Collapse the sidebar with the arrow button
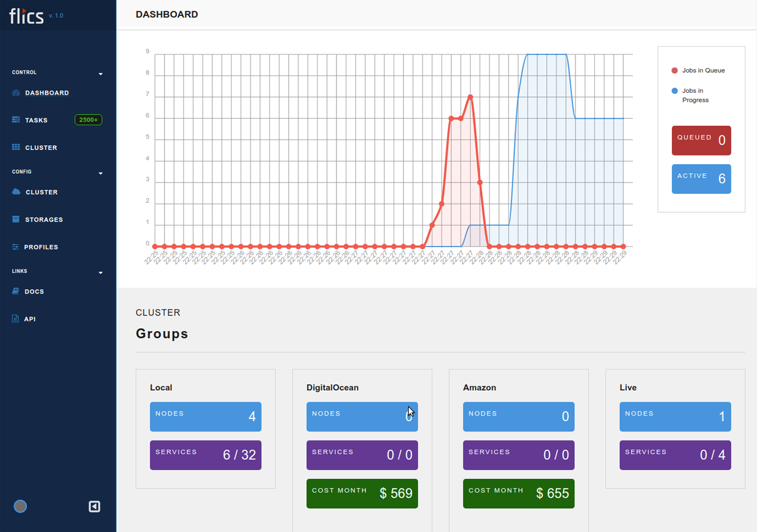 (95, 507)
